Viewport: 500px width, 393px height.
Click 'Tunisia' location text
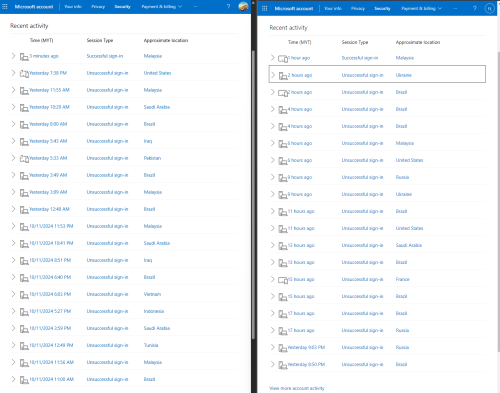(151, 345)
